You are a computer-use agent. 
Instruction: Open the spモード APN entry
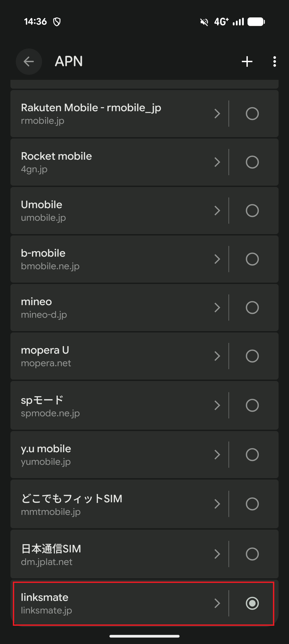107,405
